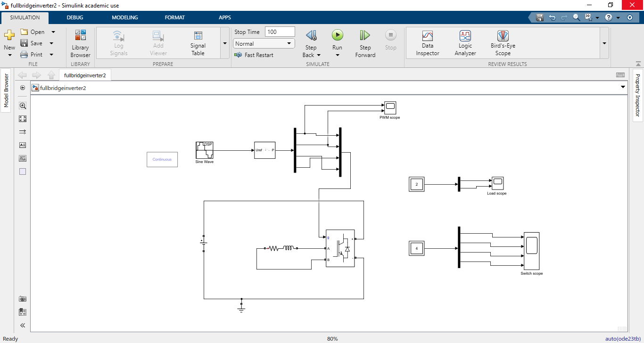Click the Save icon in quick access toolbar
Image resolution: width=644 pixels, height=343 pixels.
540,17
